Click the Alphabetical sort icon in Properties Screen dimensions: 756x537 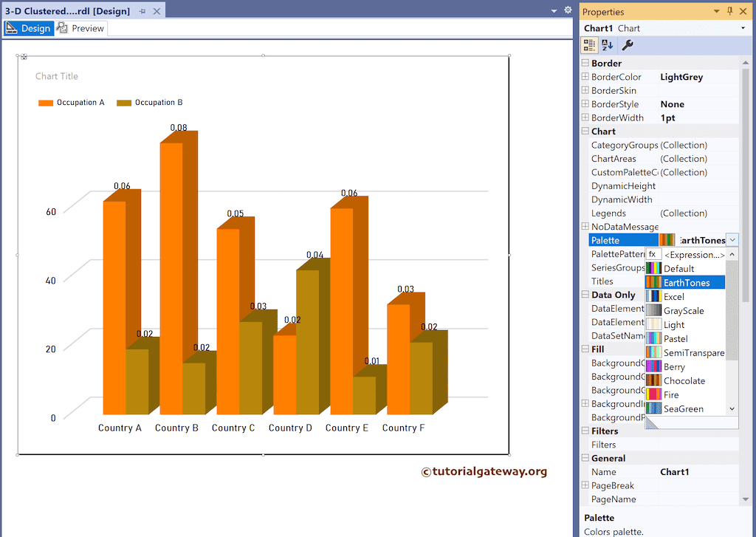[x=608, y=45]
